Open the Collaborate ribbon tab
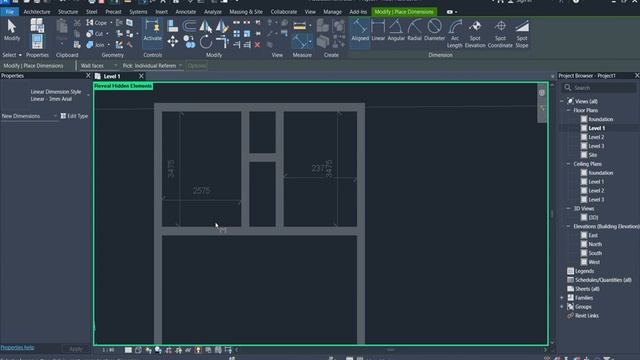This screenshot has height=360, width=640. coord(284,12)
